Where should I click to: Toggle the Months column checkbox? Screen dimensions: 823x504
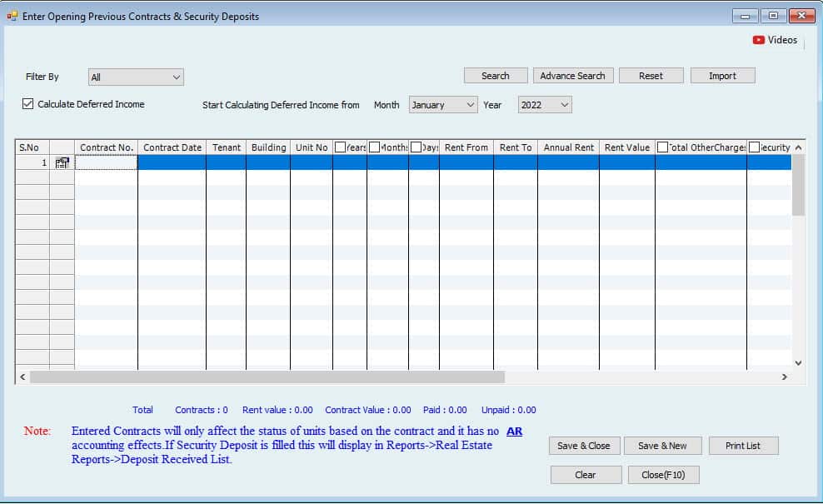click(374, 147)
